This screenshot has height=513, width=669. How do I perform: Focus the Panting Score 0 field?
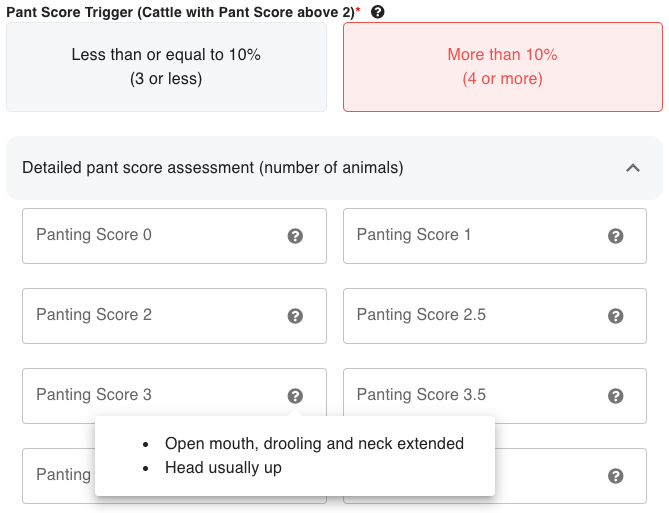pyautogui.click(x=150, y=236)
